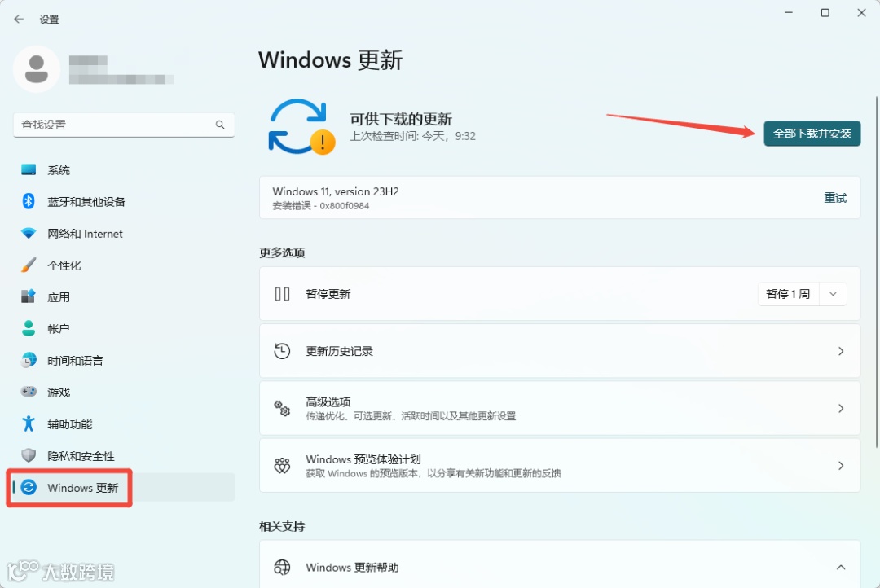The width and height of the screenshot is (880, 588).
Task: Select 个性化 in the sidebar
Action: point(124,265)
